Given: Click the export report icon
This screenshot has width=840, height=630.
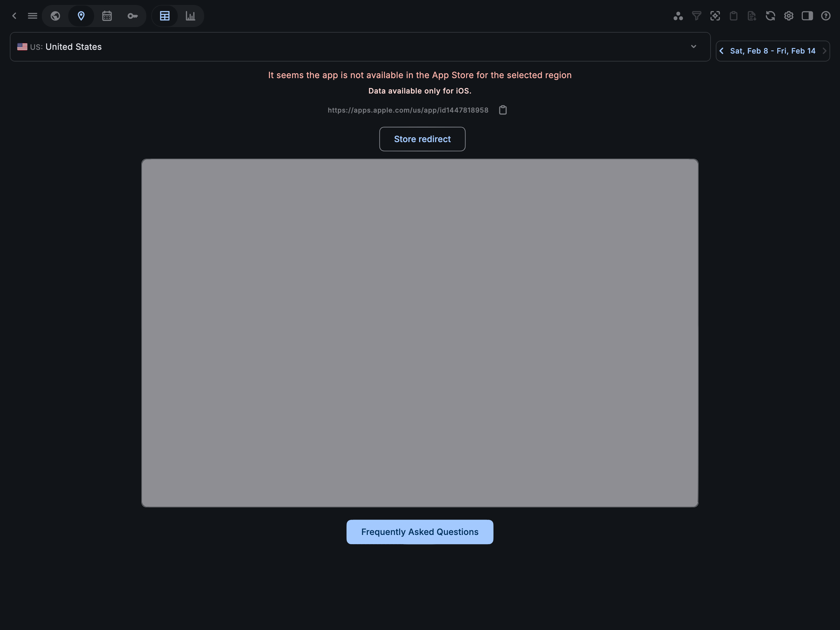Looking at the screenshot, I should [751, 16].
